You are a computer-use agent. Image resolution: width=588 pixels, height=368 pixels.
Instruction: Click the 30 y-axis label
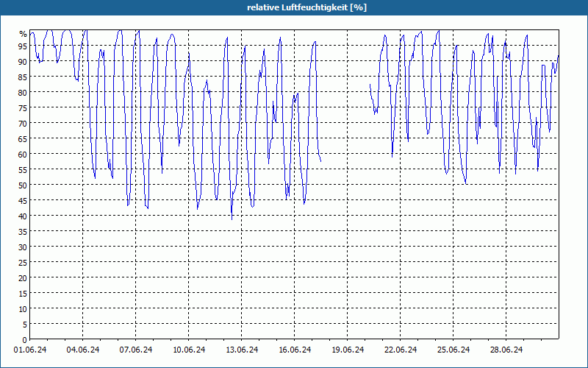[x=23, y=247]
